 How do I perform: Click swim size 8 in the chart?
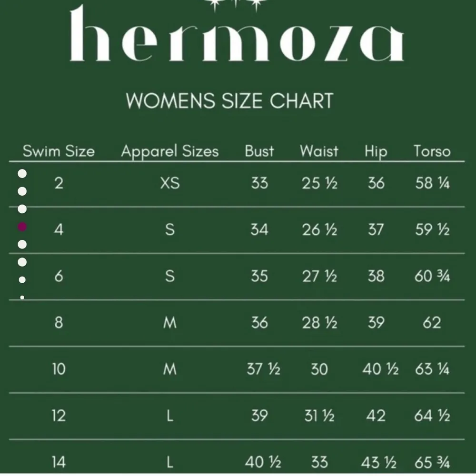[x=59, y=323]
